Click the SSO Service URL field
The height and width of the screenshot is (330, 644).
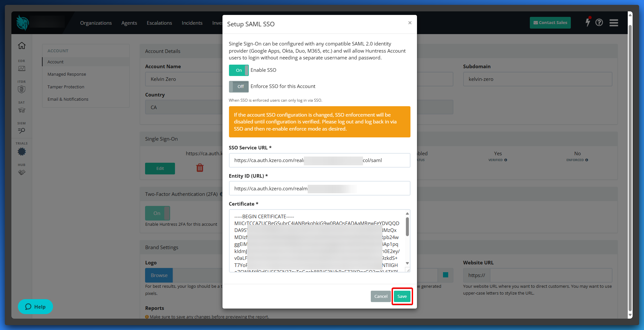coord(319,160)
